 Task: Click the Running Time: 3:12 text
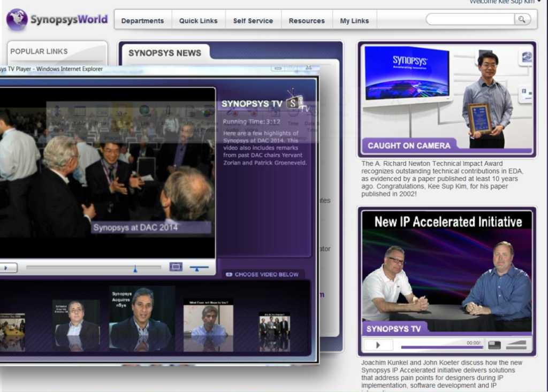252,122
